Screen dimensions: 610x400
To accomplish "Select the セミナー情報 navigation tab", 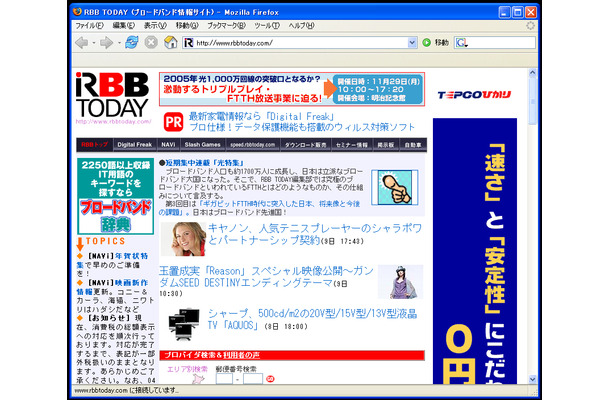I will (x=352, y=145).
